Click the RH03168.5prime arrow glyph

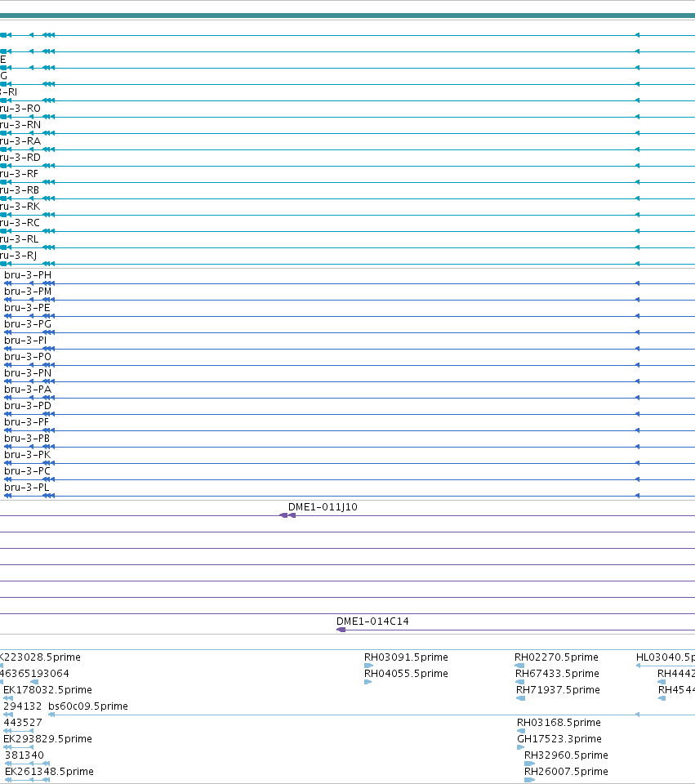coord(521,731)
